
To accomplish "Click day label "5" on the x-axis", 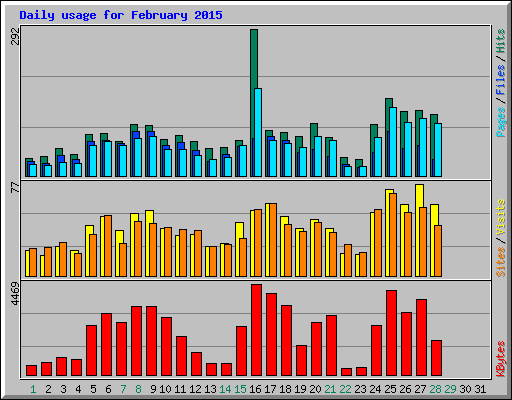I will tap(93, 389).
